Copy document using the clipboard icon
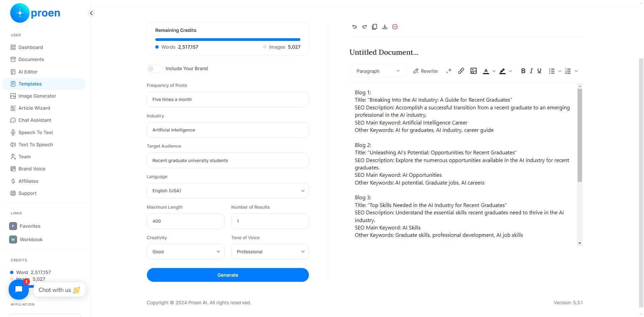Screen dimensions: 644x317 (x=374, y=27)
